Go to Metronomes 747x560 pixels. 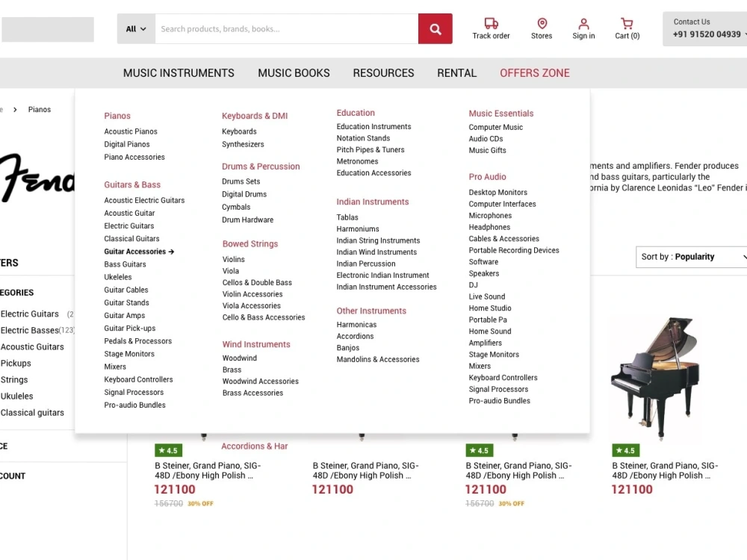(357, 161)
